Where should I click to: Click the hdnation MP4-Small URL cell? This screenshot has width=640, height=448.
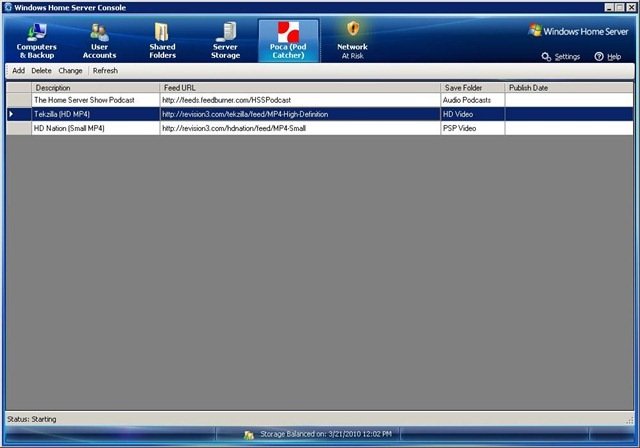(x=300, y=128)
